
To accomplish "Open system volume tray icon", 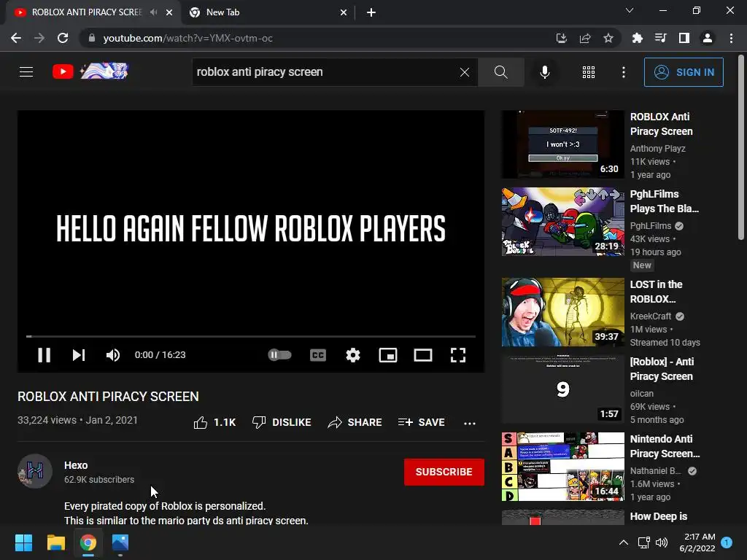I will pos(662,542).
